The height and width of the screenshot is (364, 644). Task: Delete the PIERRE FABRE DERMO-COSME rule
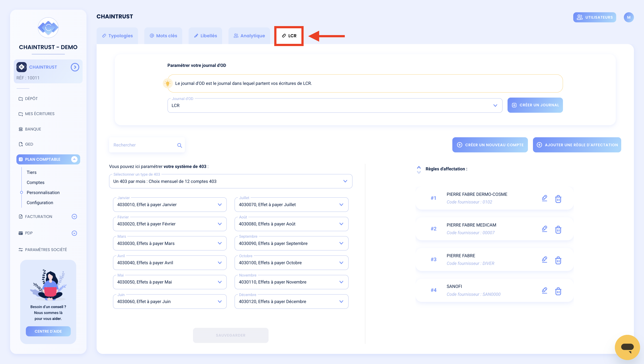558,199
